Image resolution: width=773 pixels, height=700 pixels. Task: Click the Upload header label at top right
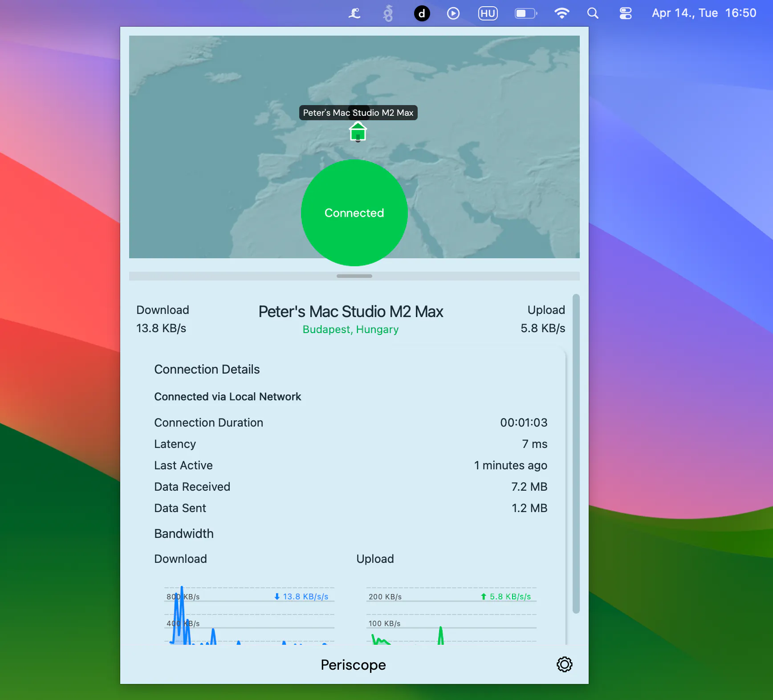546,310
